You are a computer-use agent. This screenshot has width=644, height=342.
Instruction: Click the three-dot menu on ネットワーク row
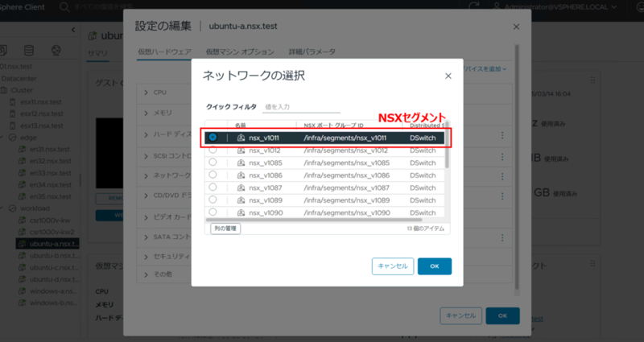click(x=502, y=176)
